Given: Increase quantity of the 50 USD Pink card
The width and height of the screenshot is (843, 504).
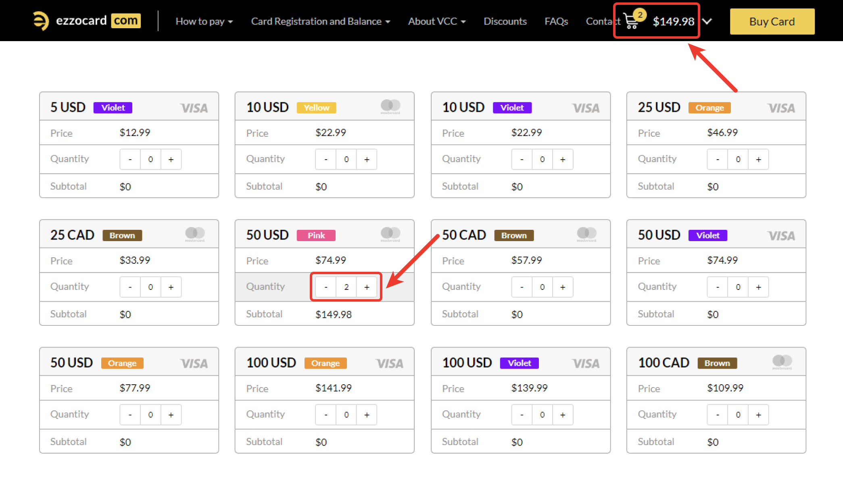Looking at the screenshot, I should pyautogui.click(x=367, y=287).
